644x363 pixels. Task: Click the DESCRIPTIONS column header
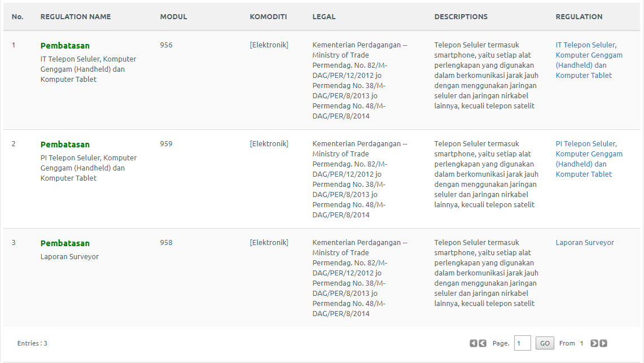point(461,17)
